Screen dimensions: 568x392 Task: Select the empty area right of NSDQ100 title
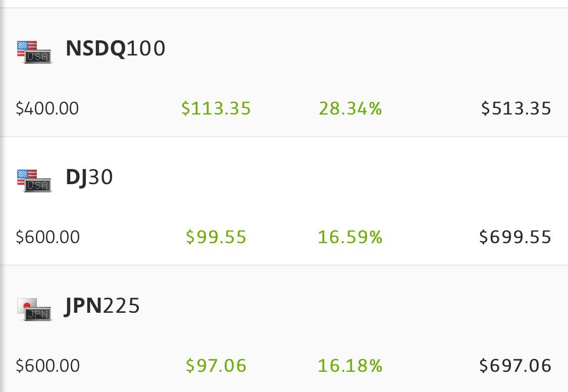click(x=353, y=49)
